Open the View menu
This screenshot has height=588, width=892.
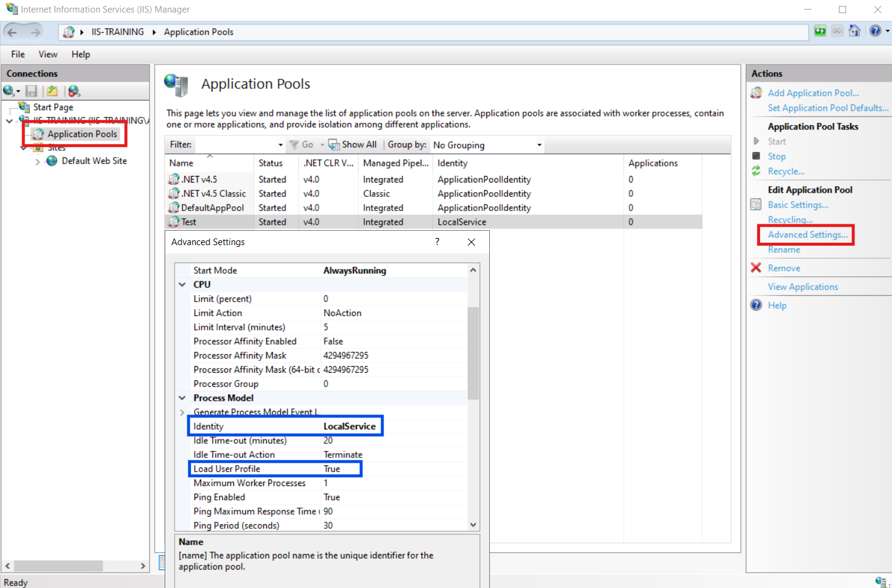point(48,54)
